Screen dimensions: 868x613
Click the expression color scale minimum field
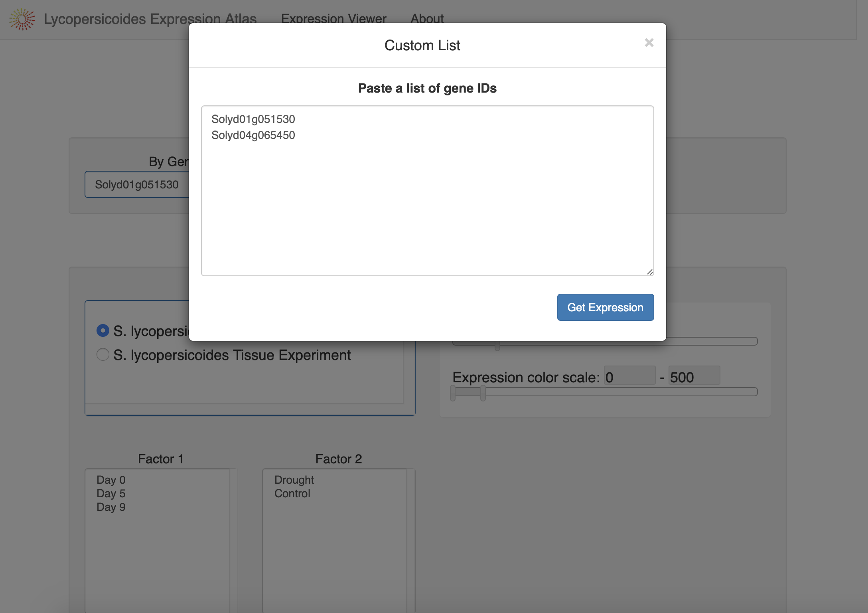click(629, 376)
